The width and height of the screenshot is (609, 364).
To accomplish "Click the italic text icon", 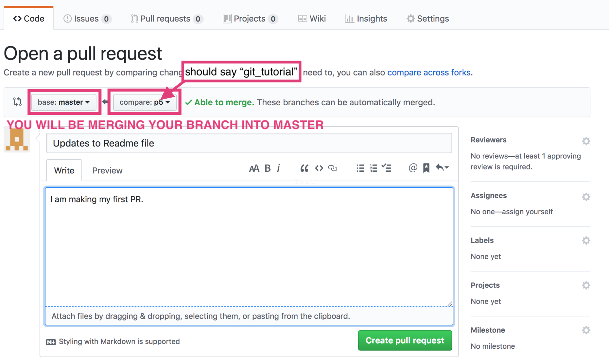I will point(278,168).
